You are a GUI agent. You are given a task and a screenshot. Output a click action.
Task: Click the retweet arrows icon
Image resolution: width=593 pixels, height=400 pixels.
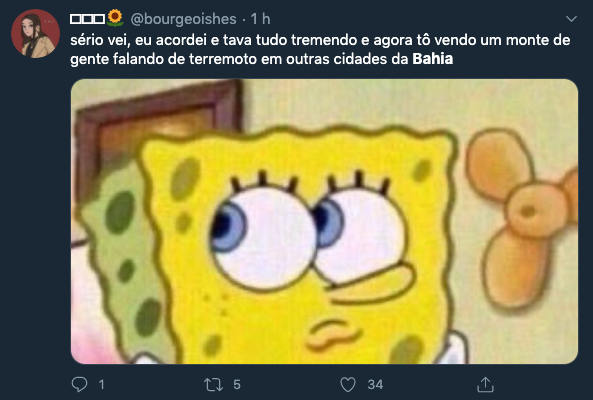click(x=213, y=384)
